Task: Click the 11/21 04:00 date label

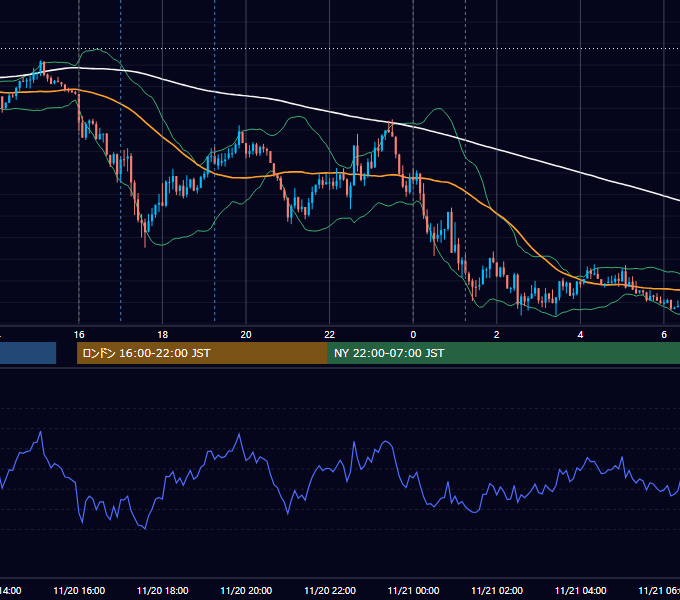Action: pyautogui.click(x=581, y=590)
